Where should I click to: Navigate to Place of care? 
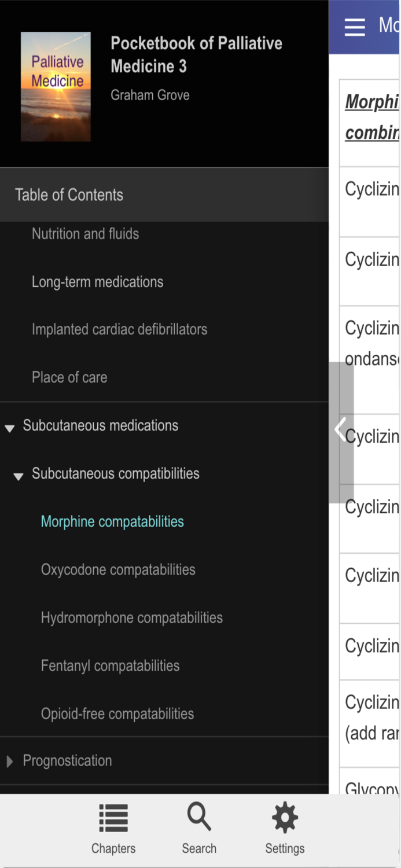69,377
